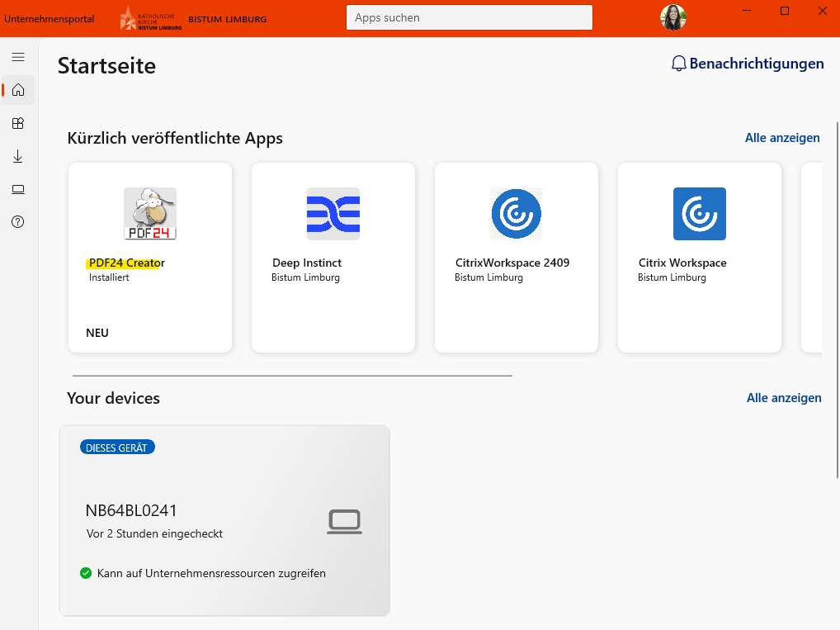Click the vertical page scrollbar
This screenshot has height=630, width=840.
click(x=838, y=301)
